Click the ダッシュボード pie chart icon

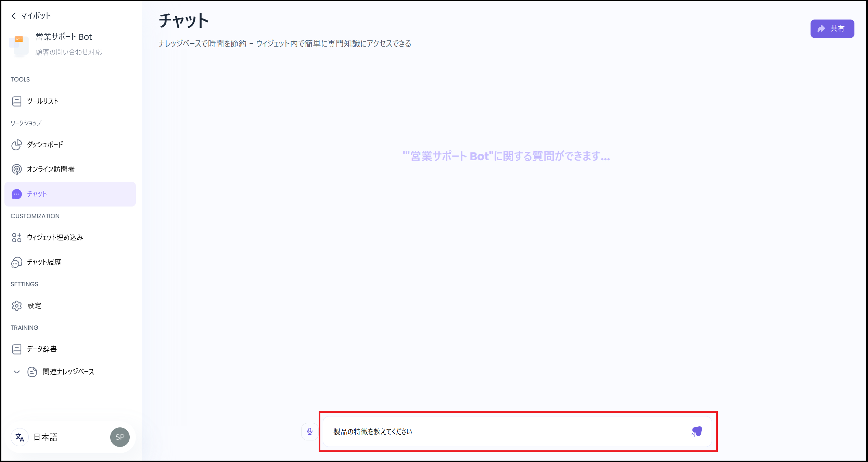[x=16, y=145]
